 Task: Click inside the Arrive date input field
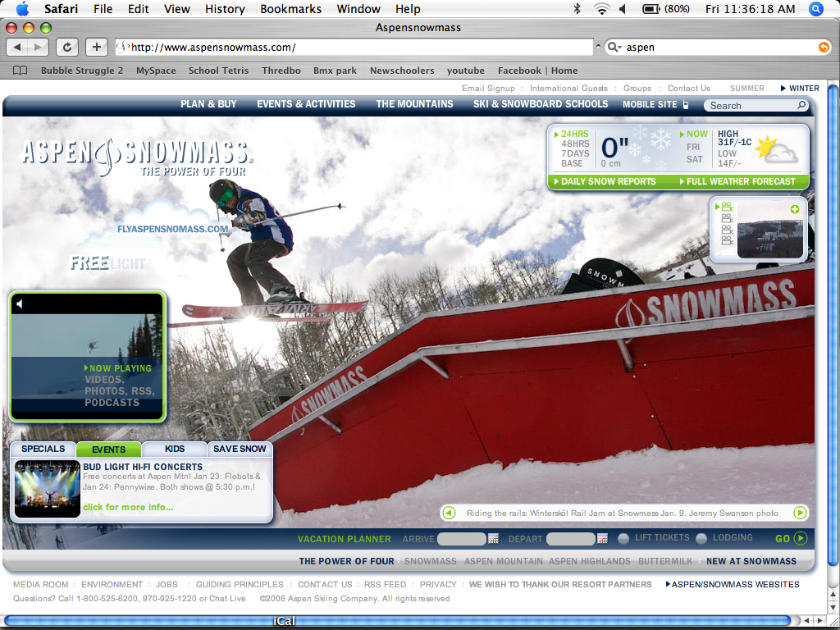(459, 538)
